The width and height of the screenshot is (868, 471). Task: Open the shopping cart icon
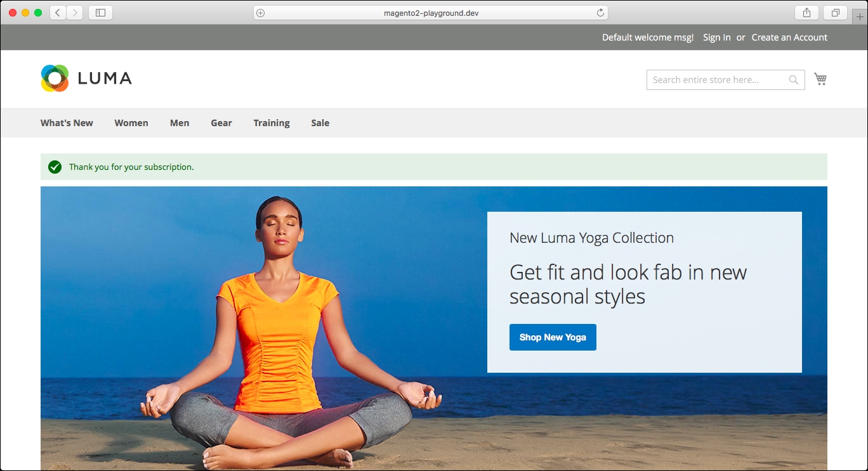[x=820, y=79]
